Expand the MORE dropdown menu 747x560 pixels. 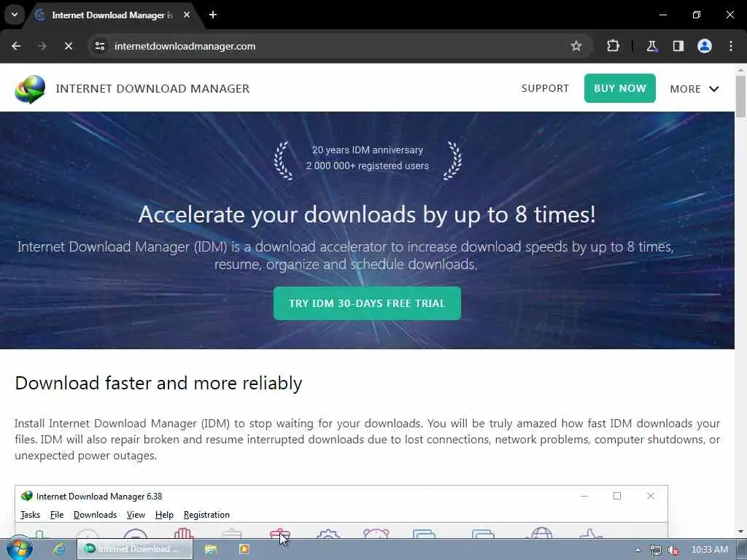pos(694,88)
